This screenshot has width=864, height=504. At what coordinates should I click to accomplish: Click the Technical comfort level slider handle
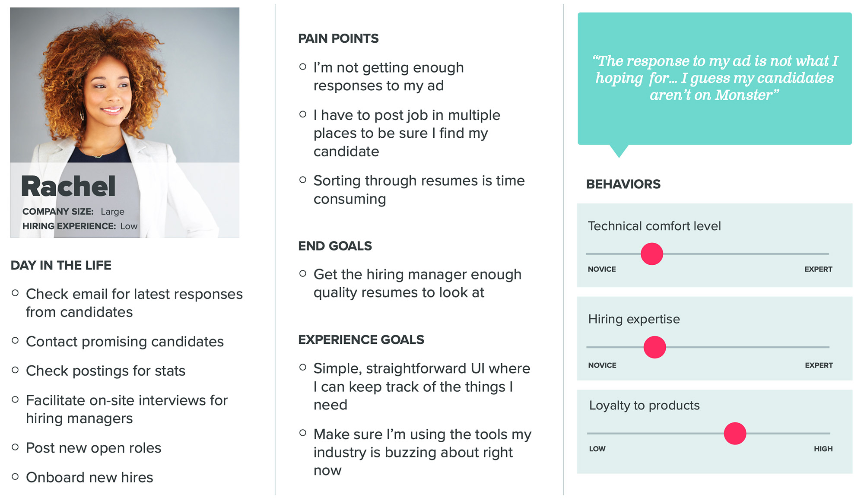(x=651, y=254)
